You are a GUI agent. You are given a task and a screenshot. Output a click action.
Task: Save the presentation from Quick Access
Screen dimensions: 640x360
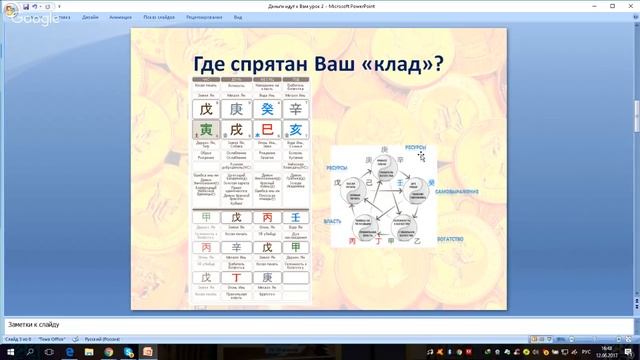click(26, 7)
